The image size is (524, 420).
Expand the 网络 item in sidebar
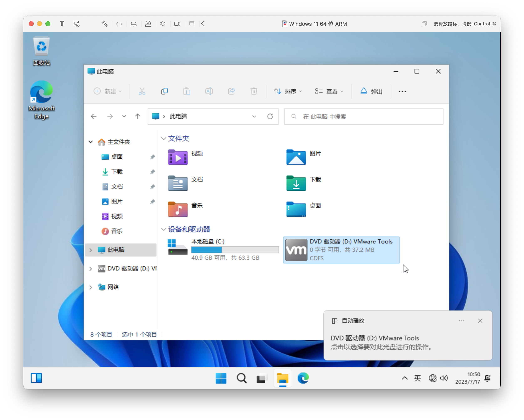coord(91,287)
